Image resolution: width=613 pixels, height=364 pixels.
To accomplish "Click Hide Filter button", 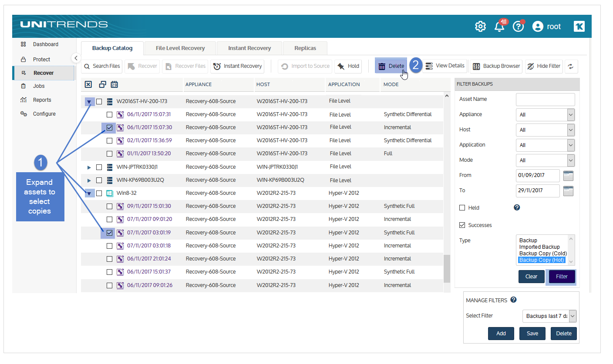I will tap(544, 66).
